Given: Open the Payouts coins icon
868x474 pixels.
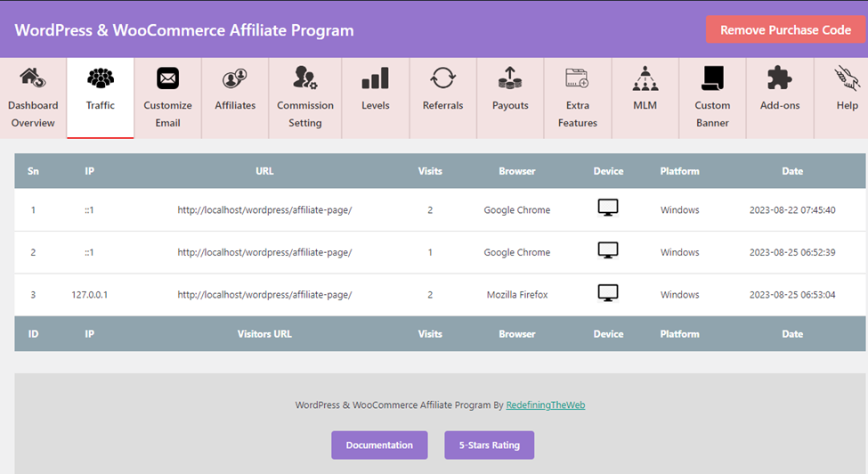Looking at the screenshot, I should (510, 78).
